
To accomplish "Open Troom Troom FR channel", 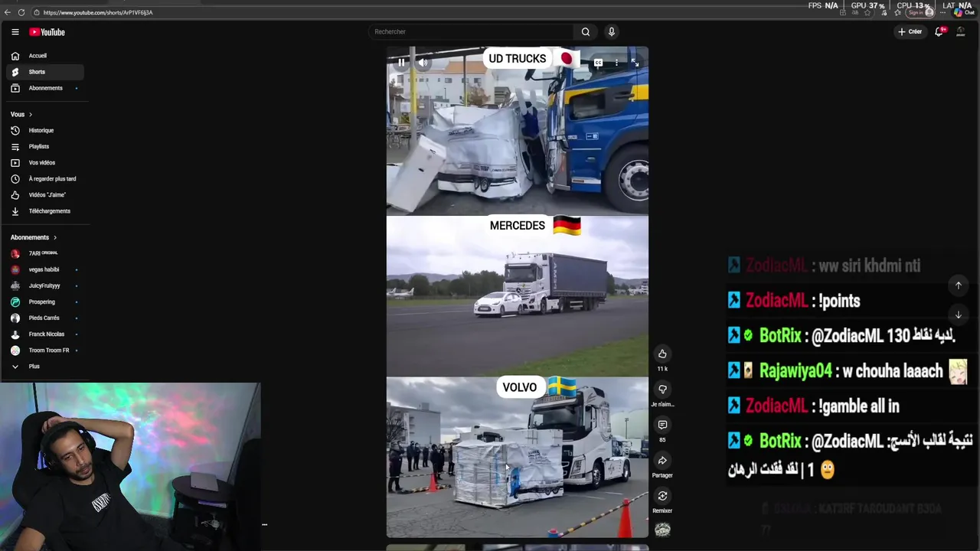I will click(x=44, y=350).
